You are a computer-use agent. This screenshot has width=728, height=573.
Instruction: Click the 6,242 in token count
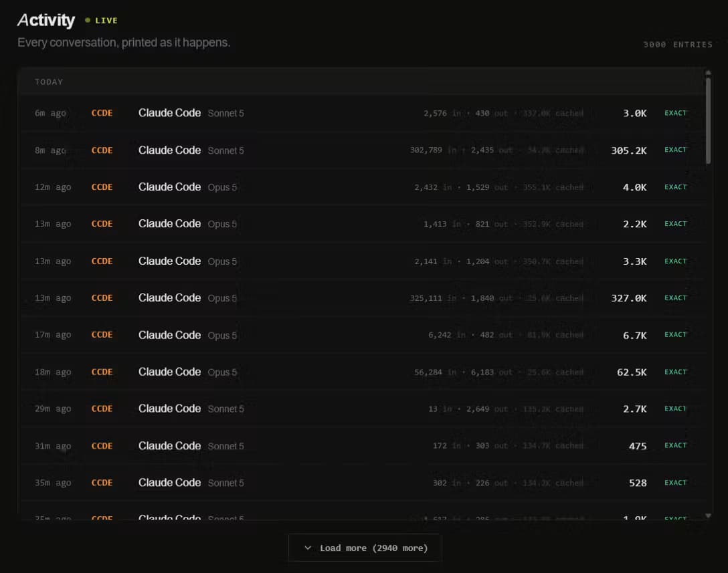pyautogui.click(x=447, y=335)
